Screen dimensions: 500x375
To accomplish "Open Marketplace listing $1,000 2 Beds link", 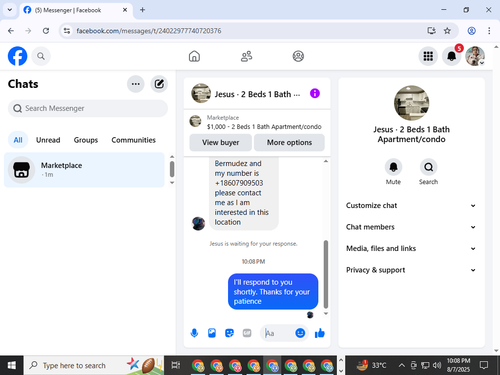I will point(264,127).
